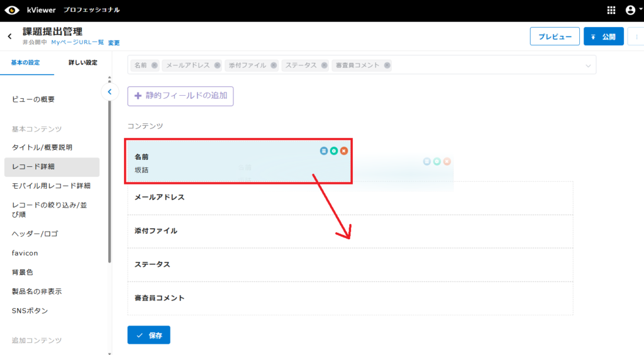This screenshot has width=644, height=355.
Task: Click the kViewer eye logo
Action: tap(11, 10)
